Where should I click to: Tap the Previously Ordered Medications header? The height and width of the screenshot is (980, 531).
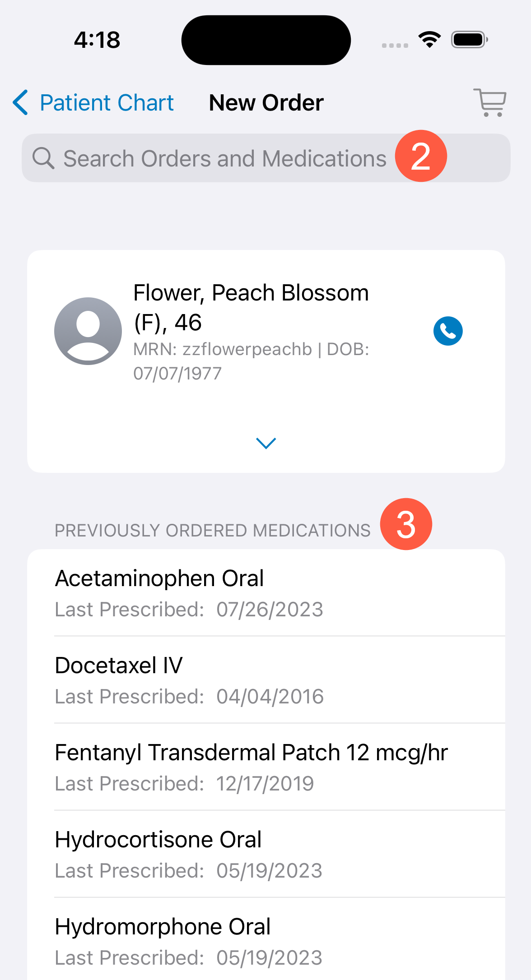tap(212, 531)
